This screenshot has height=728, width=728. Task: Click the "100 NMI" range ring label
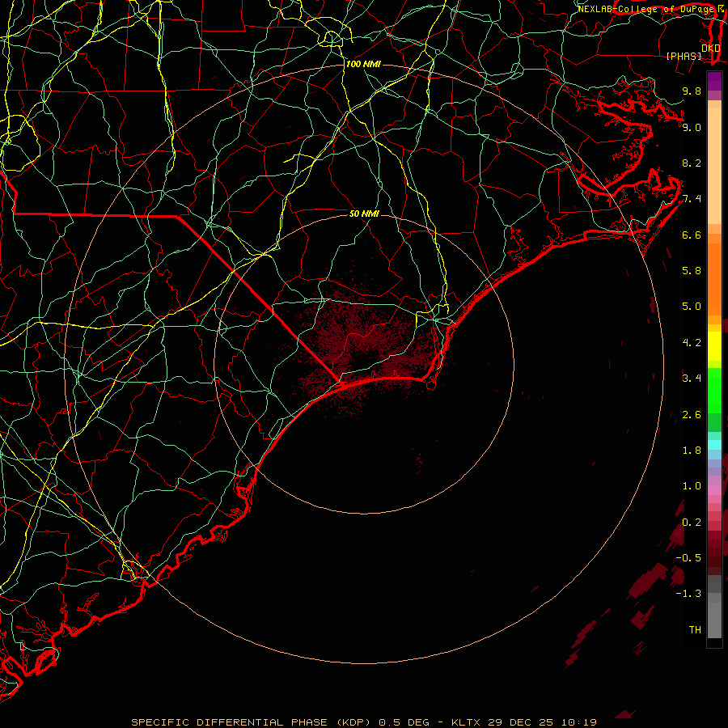(363, 64)
